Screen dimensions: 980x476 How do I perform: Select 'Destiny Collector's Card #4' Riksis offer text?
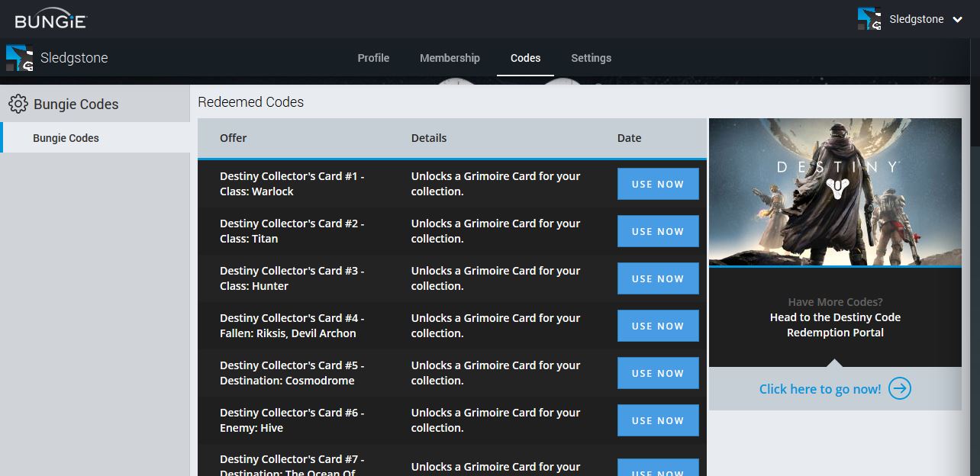[x=292, y=326]
